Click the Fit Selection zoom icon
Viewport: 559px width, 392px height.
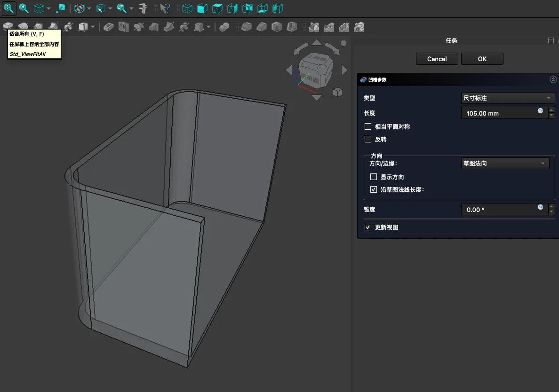pyautogui.click(x=24, y=8)
